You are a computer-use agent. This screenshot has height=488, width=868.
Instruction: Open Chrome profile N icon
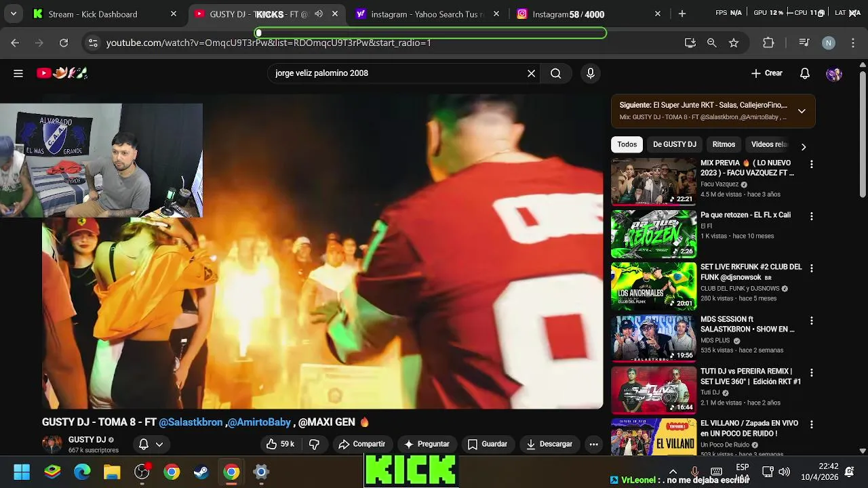828,43
